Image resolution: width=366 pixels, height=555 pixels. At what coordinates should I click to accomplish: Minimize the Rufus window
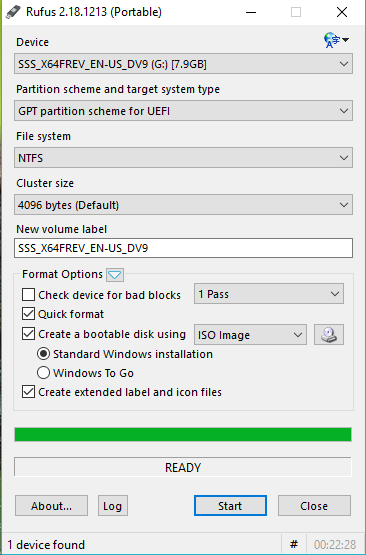[x=251, y=12]
